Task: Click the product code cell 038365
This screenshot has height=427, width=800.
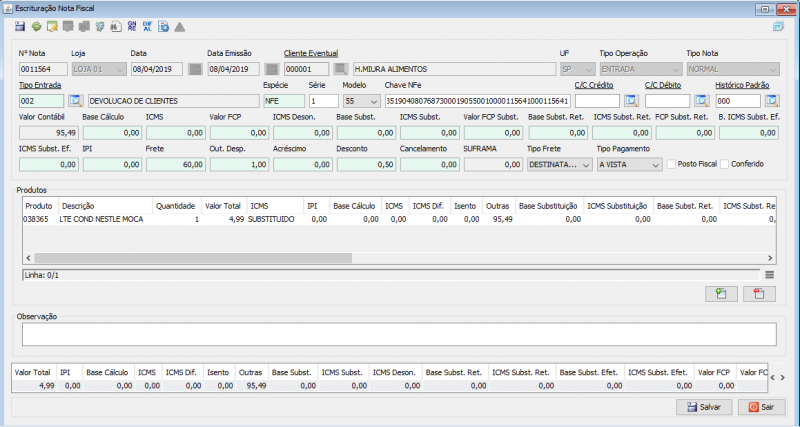Action: click(x=40, y=219)
